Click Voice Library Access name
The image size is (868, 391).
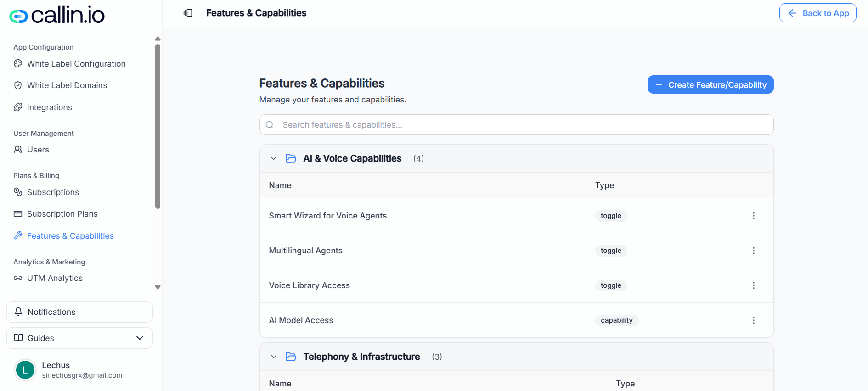coord(309,285)
